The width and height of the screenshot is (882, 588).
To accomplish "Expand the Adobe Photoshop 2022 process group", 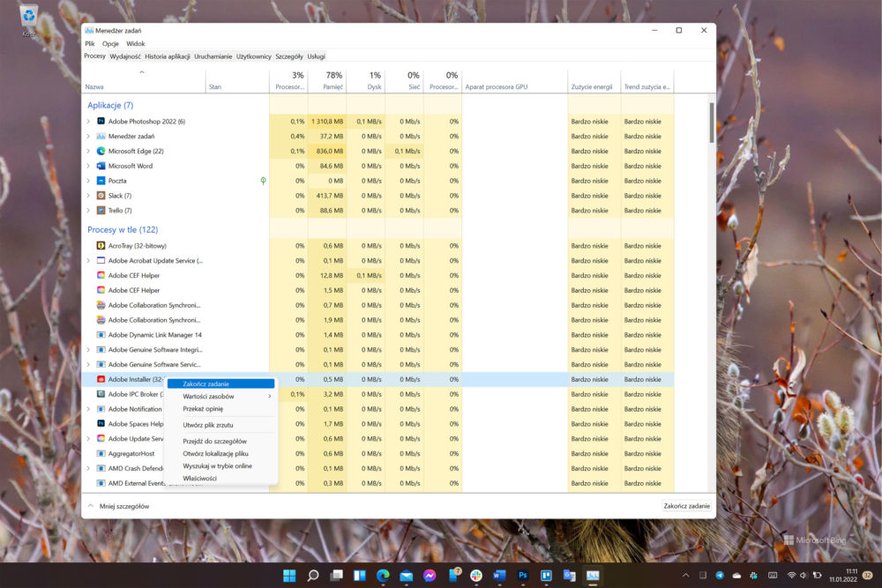I will coord(88,122).
